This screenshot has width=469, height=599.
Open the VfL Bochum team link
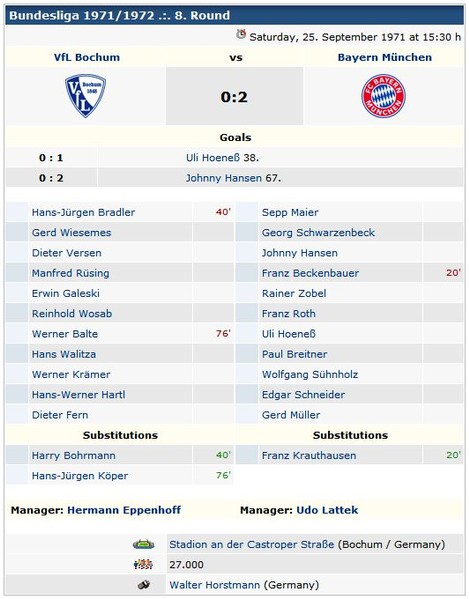[87, 57]
